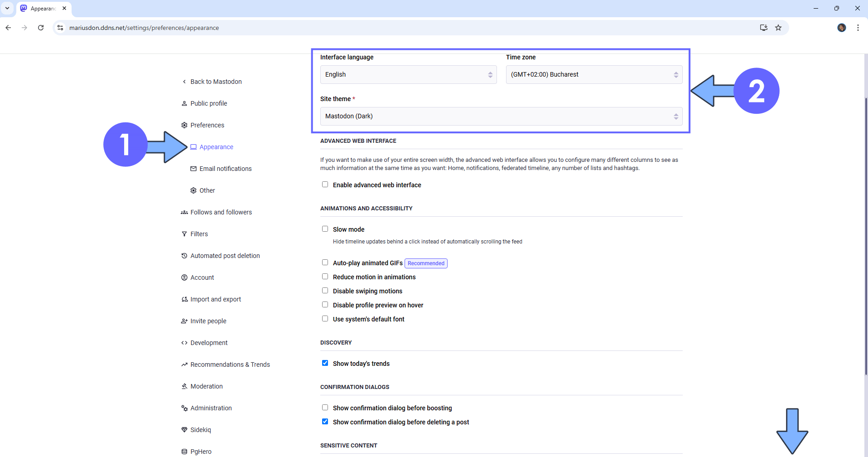Check Reduce motion in animations

pyautogui.click(x=325, y=277)
